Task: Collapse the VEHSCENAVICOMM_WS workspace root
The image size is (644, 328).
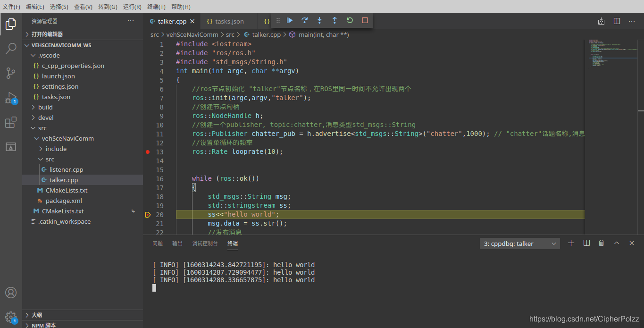Action: (x=83, y=45)
